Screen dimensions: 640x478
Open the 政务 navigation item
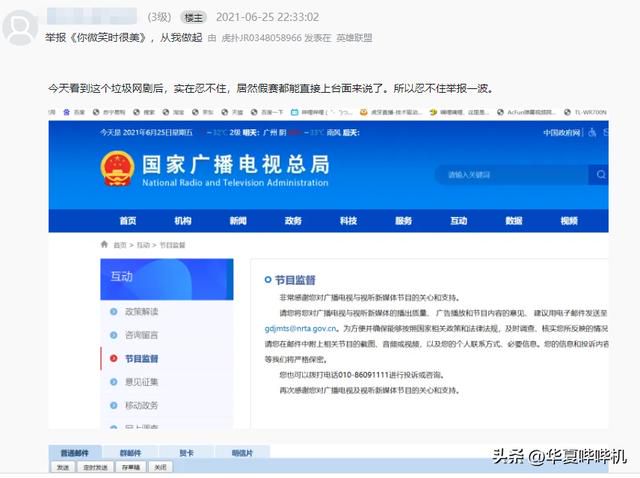click(293, 221)
